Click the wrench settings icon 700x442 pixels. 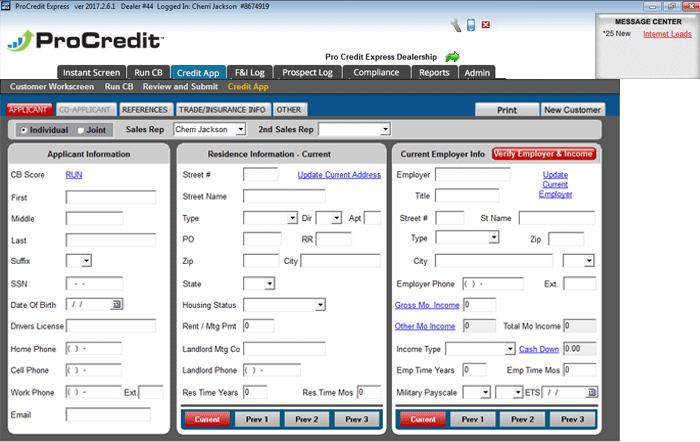click(455, 25)
